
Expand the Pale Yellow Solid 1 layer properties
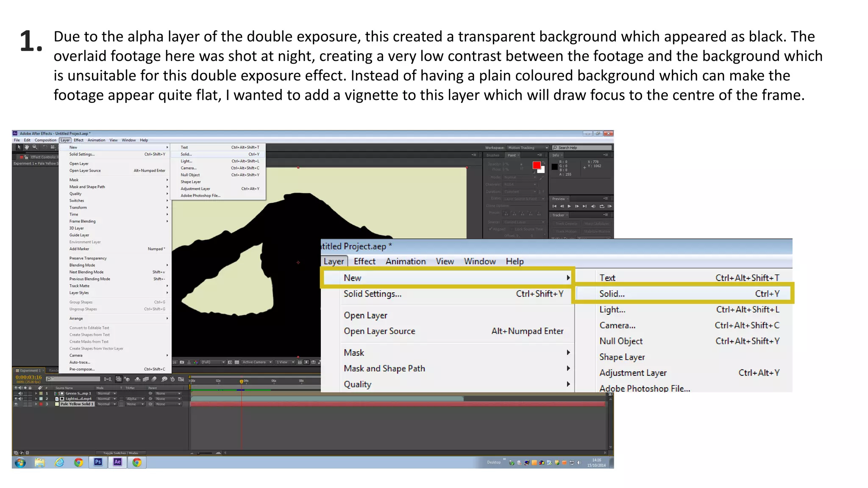tap(36, 404)
